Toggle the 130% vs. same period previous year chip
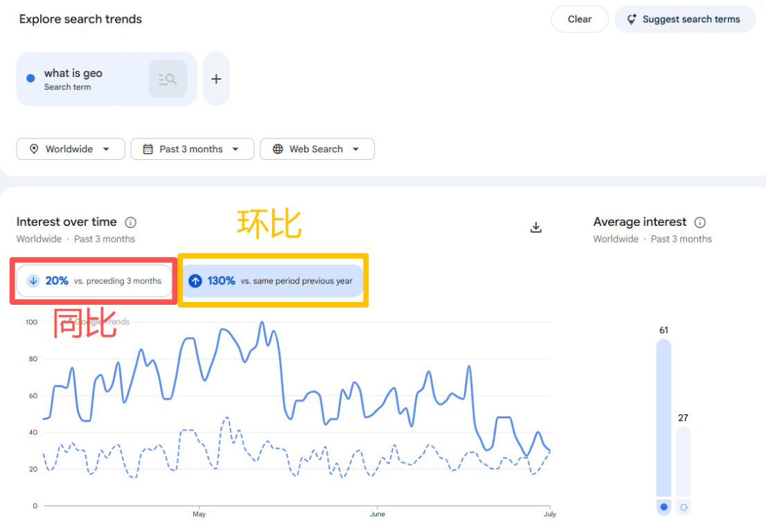Image resolution: width=766 pixels, height=532 pixels. pos(273,281)
